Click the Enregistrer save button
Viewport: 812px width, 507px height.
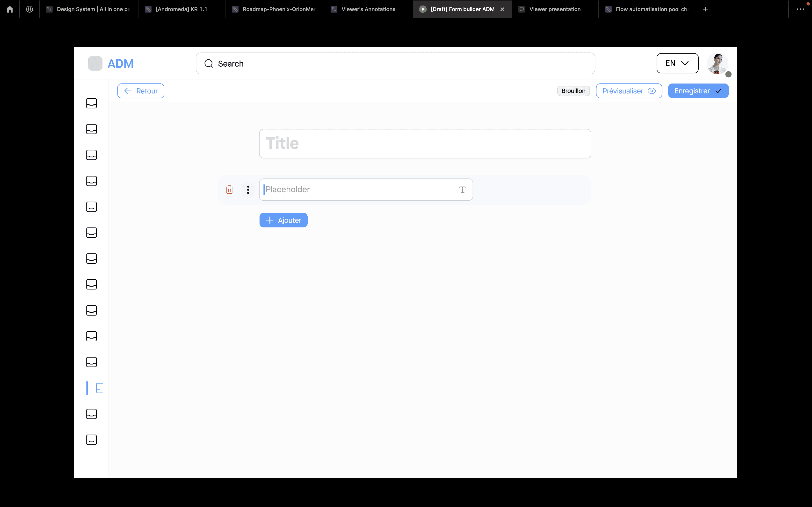pyautogui.click(x=698, y=91)
